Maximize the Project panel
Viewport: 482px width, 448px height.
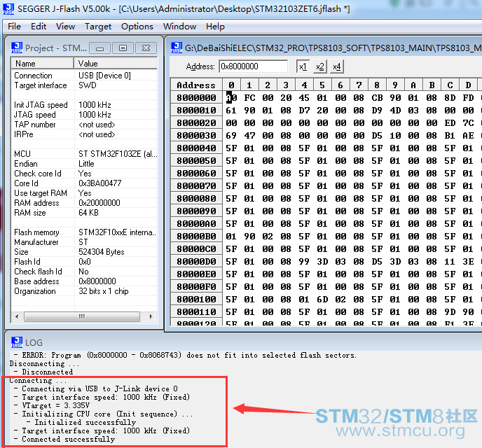point(123,48)
